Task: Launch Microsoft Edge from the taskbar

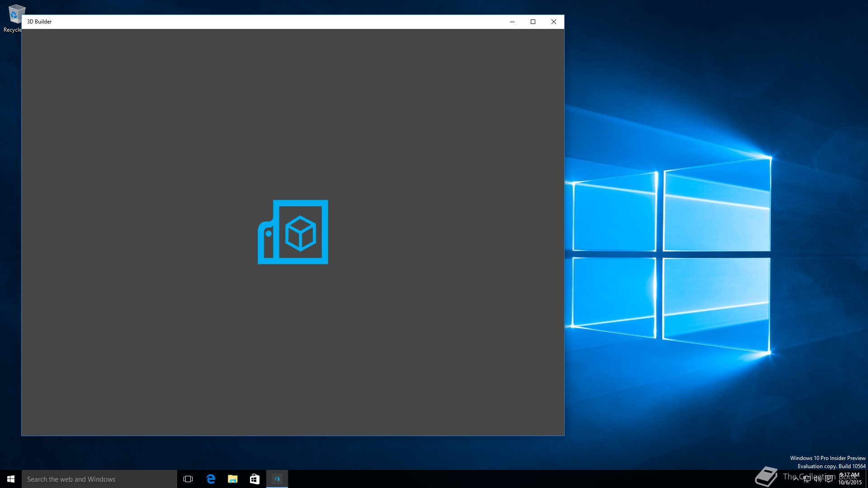Action: [211, 479]
